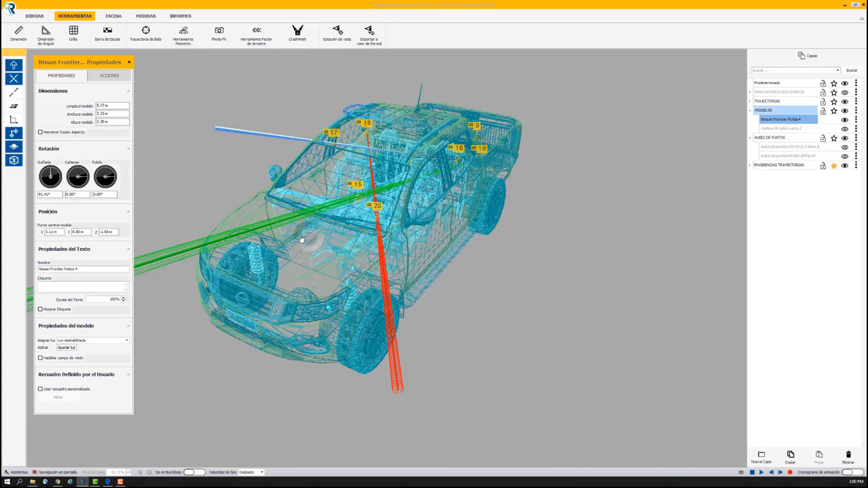Image resolution: width=868 pixels, height=488 pixels.
Task: Switch to the ESCENA tab
Action: click(113, 16)
